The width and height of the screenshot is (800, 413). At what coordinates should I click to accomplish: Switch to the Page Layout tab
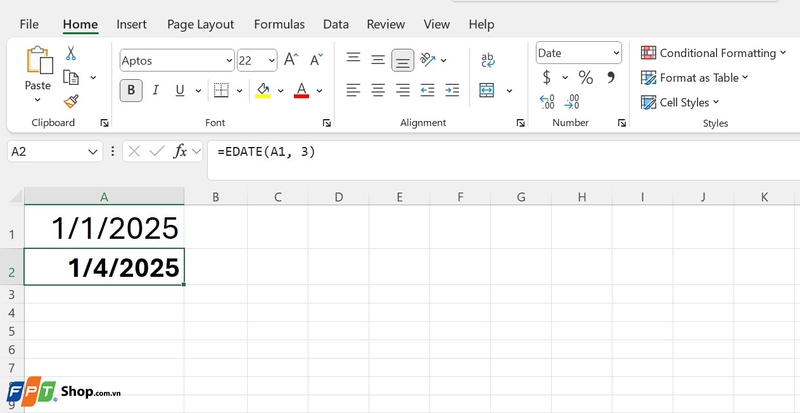pos(201,24)
